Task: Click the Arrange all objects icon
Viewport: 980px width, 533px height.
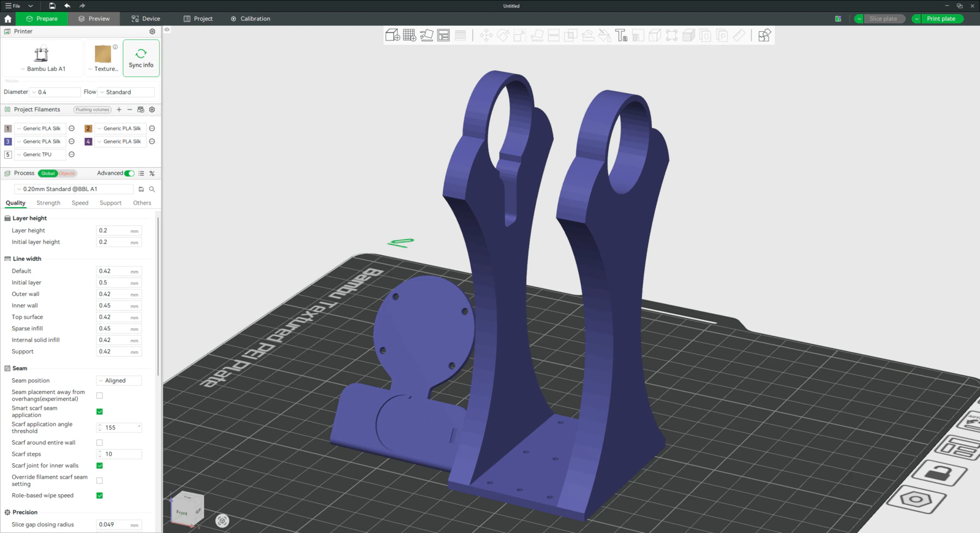Action: click(443, 36)
